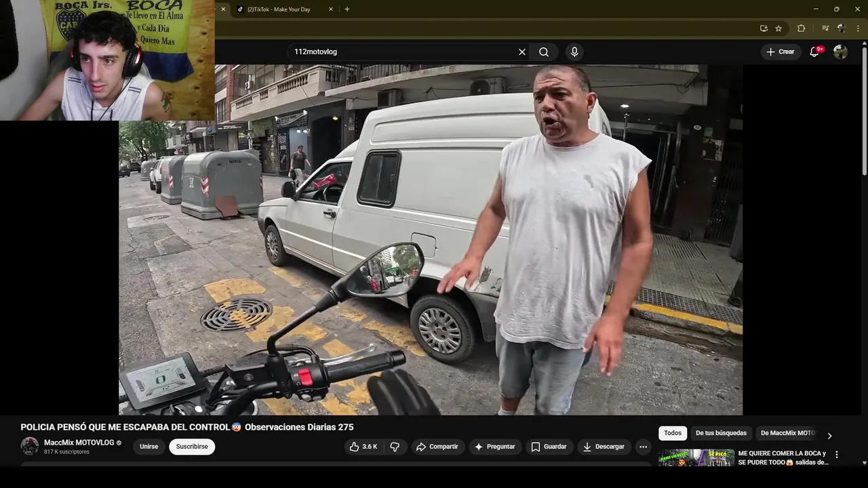The width and height of the screenshot is (868, 488).
Task: Open the MaccMix MOTOVLOG channel avatar
Action: pos(30,446)
